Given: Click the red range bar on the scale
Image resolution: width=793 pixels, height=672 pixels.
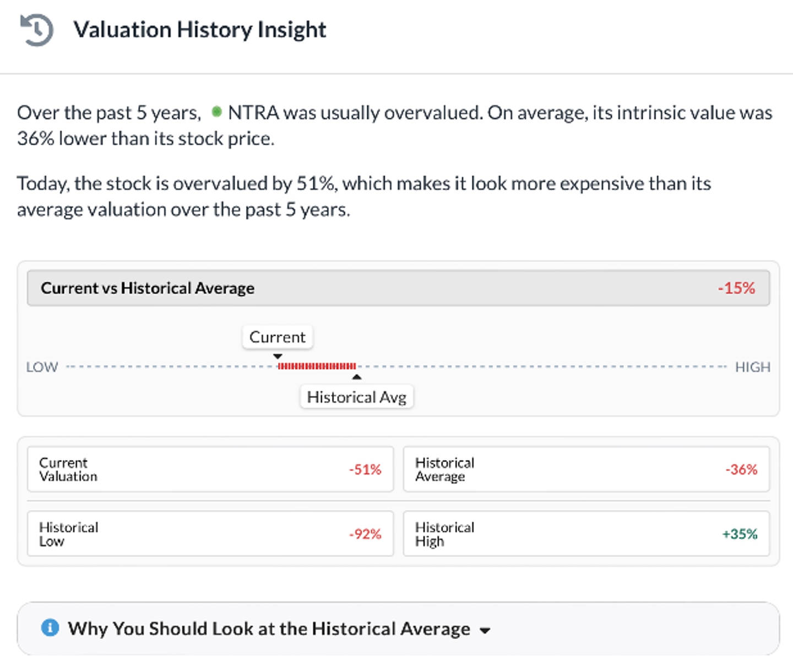Looking at the screenshot, I should pos(317,366).
